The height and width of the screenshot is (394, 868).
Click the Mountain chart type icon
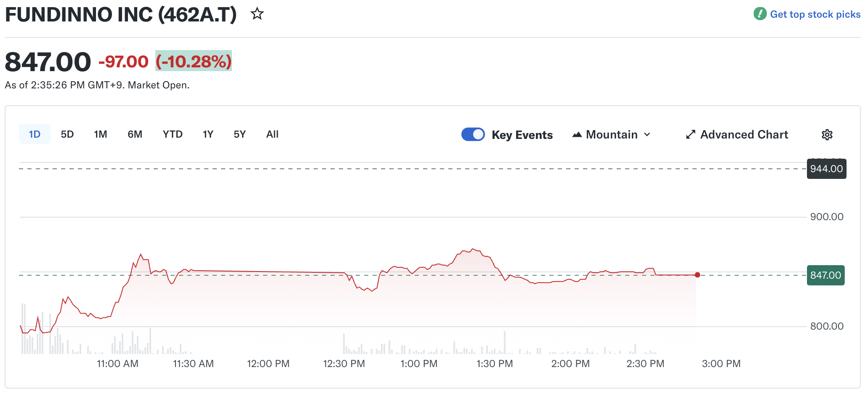tap(577, 135)
